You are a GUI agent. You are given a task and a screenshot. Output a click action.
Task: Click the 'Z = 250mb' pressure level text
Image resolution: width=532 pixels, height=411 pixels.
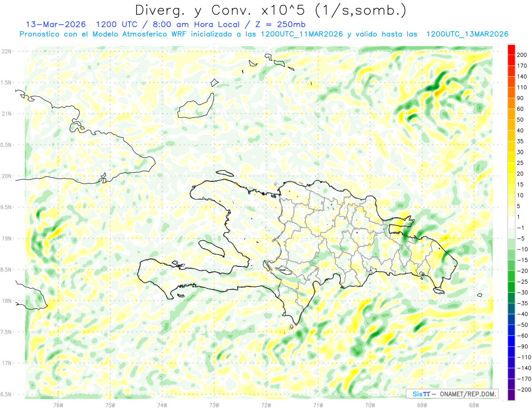(x=281, y=24)
